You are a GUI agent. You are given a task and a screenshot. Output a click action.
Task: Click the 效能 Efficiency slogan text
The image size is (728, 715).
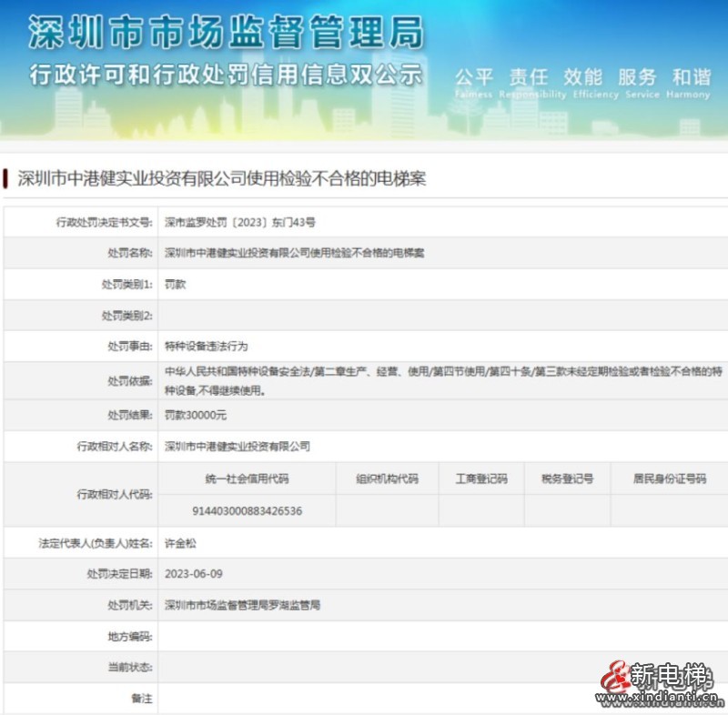pyautogui.click(x=580, y=78)
